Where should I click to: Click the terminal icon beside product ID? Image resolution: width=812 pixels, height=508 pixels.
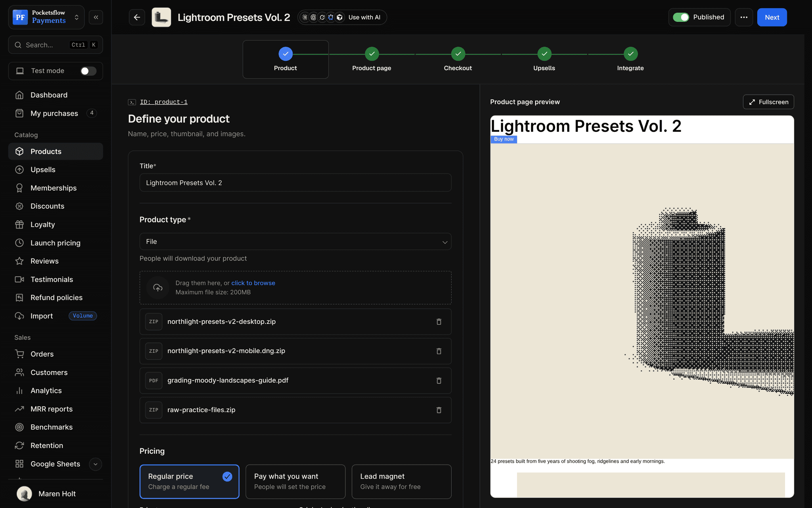tap(132, 102)
